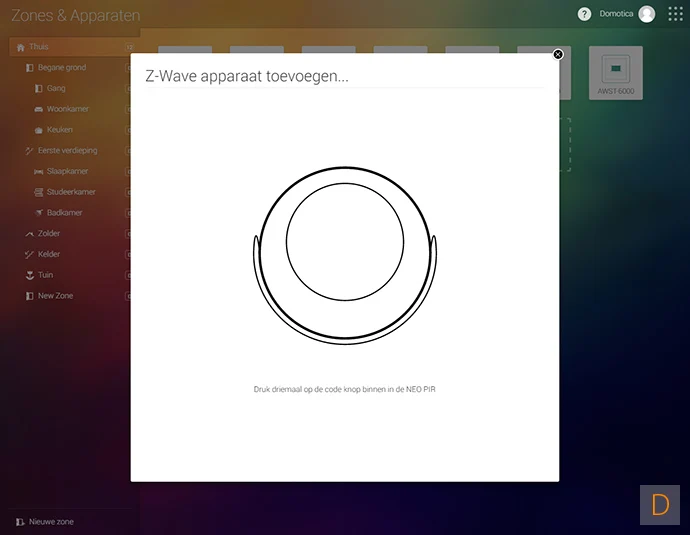Viewport: 690px width, 535px height.
Task: Click the Woonkamer sofa icon
Action: [x=38, y=109]
